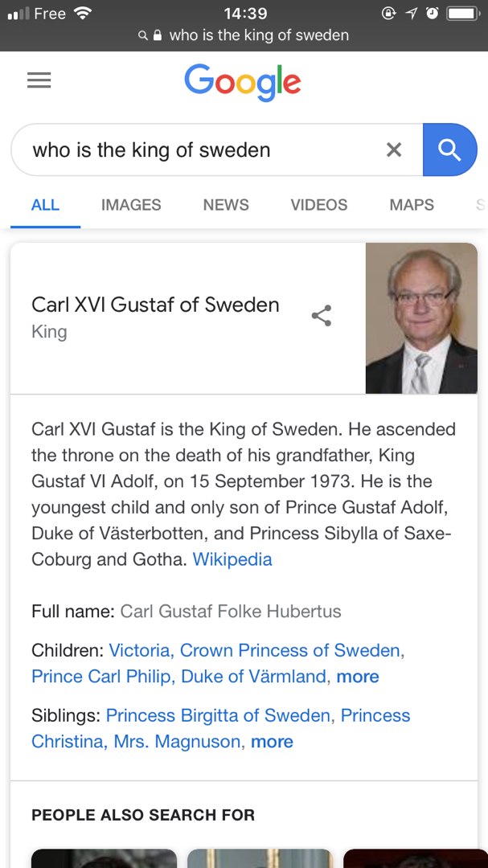Clear the search query text
The image size is (488, 868).
393,149
